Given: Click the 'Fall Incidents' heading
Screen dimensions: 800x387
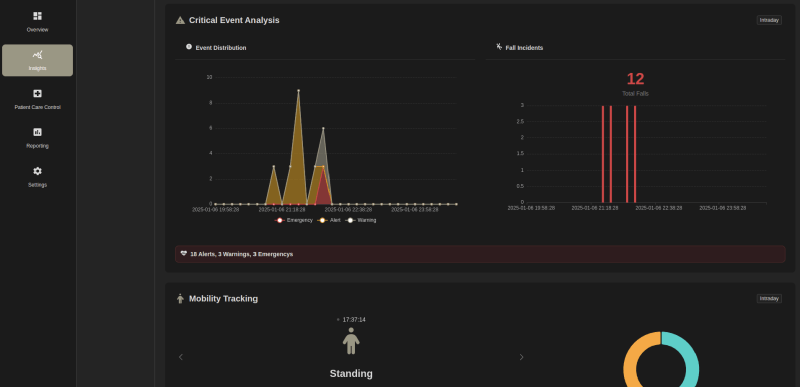Looking at the screenshot, I should tap(524, 48).
